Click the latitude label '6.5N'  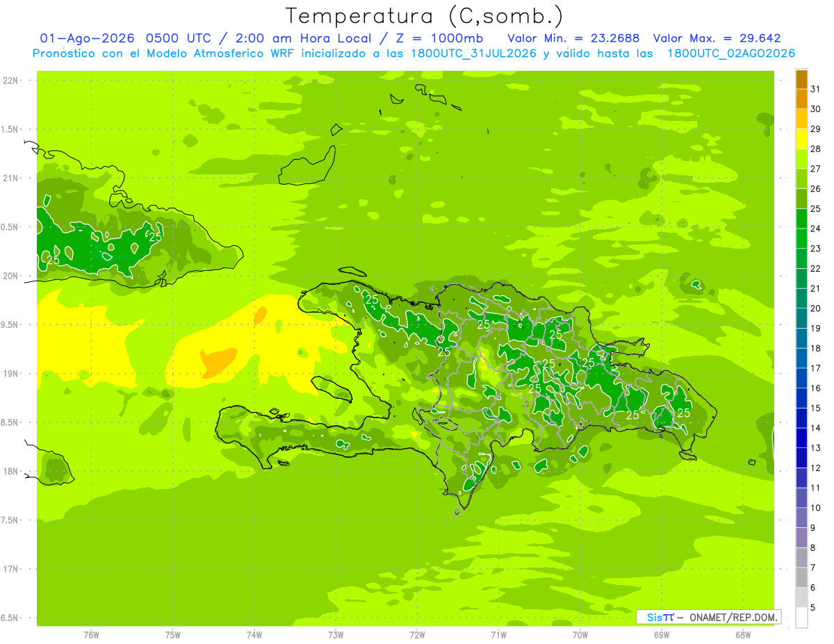pyautogui.click(x=10, y=618)
